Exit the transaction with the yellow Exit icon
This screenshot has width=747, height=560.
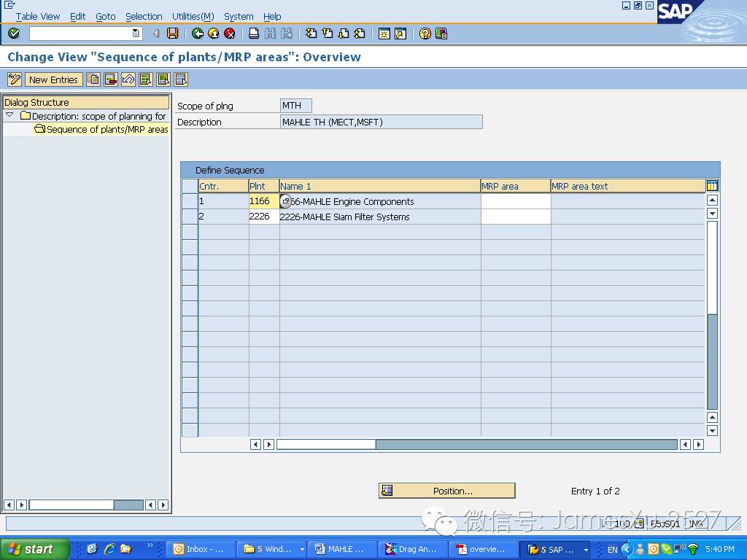214,34
